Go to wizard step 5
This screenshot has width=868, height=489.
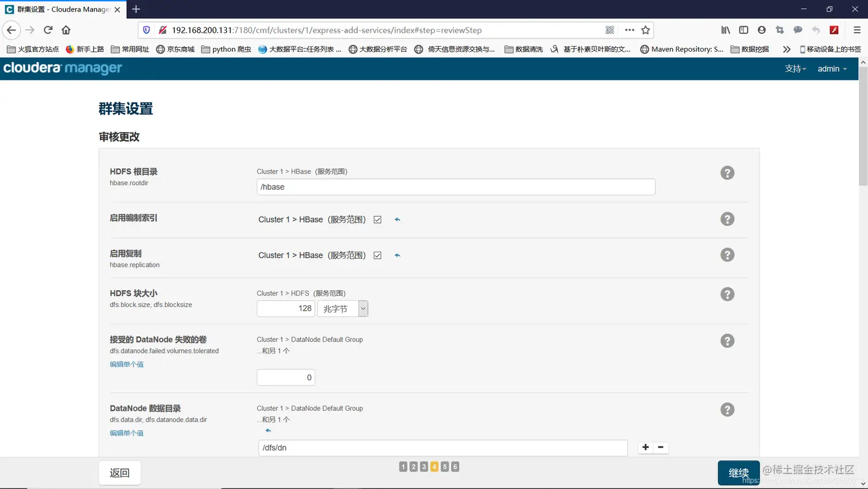coord(444,467)
